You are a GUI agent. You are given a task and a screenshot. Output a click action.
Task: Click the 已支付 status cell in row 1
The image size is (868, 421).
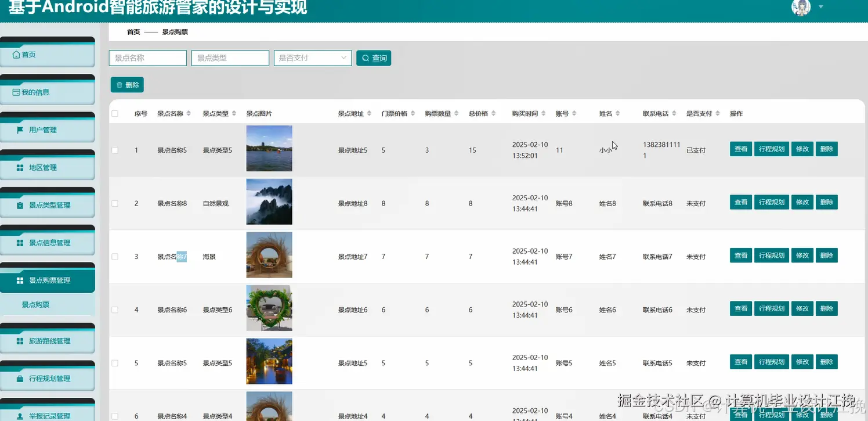696,150
